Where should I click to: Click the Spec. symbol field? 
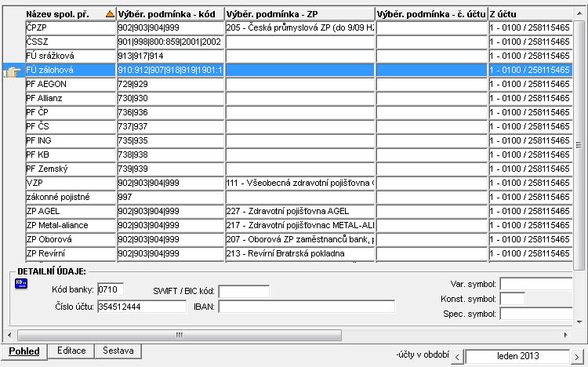coord(536,314)
